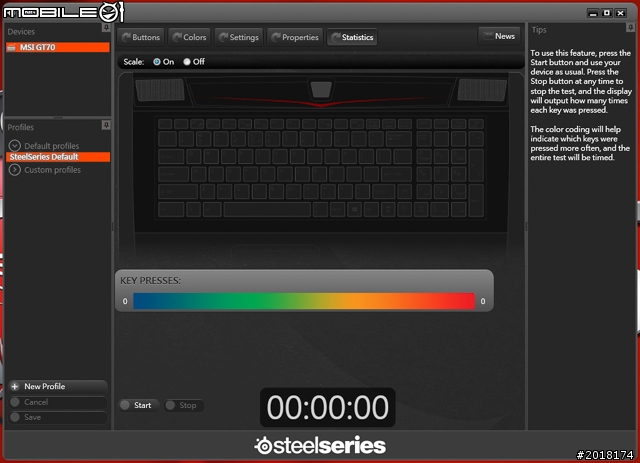Pin the Devices panel
The height and width of the screenshot is (463, 640).
(x=106, y=28)
